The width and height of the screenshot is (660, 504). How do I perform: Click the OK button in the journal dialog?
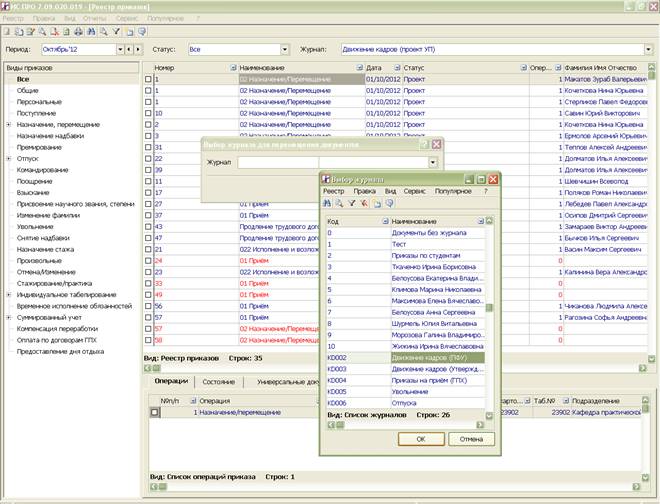(421, 439)
